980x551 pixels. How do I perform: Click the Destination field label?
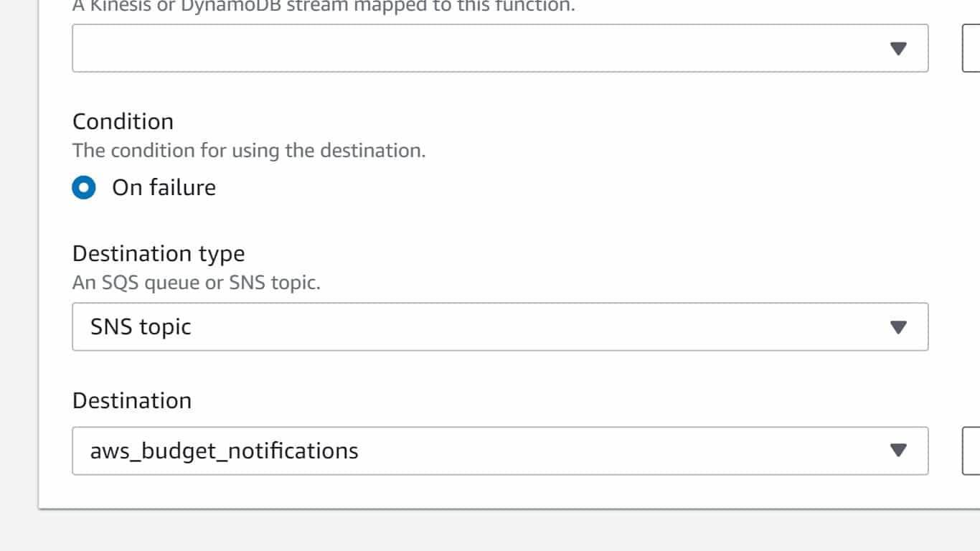pos(132,400)
